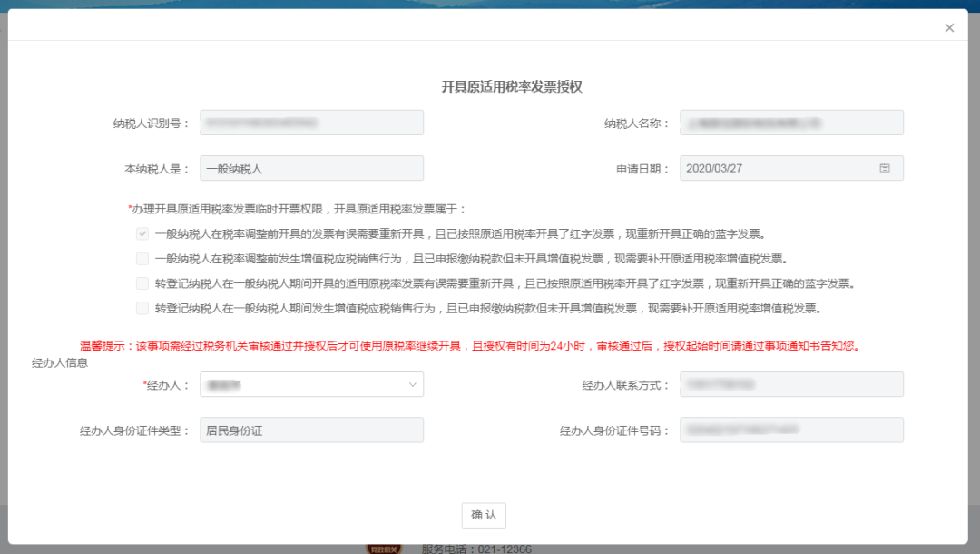Screen dimensions: 980x554
Task: Focus the 纳税人名称 input field
Action: click(x=792, y=123)
